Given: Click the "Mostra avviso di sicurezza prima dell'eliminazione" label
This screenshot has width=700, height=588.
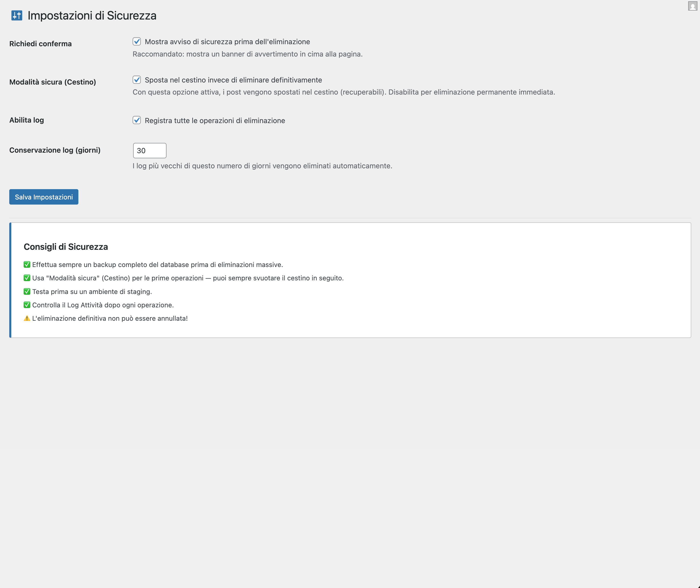Looking at the screenshot, I should (227, 42).
